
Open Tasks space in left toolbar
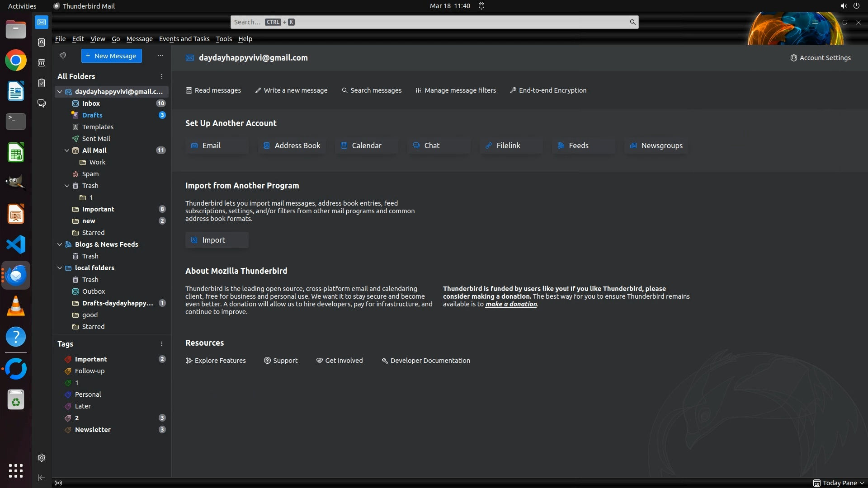[x=42, y=83]
